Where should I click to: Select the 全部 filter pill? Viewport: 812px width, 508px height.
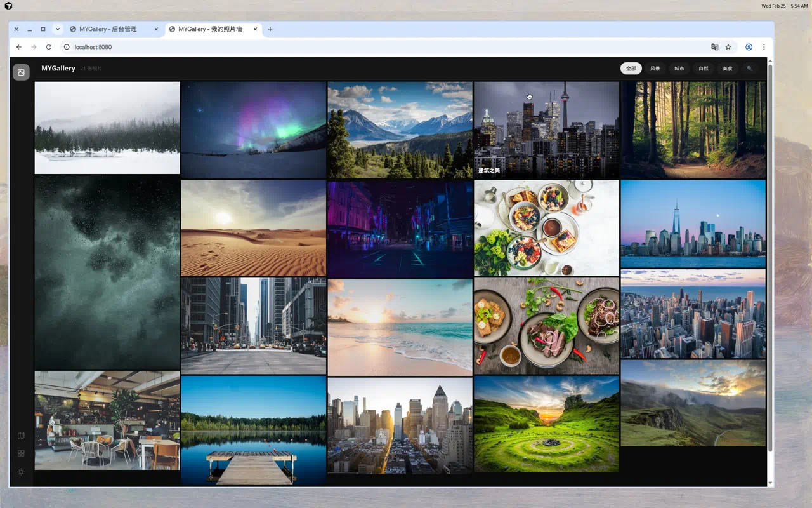coord(631,69)
